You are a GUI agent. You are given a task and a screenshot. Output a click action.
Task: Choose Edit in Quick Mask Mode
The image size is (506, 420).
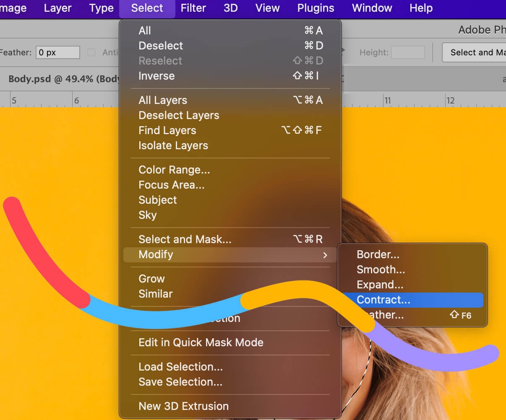pos(201,342)
